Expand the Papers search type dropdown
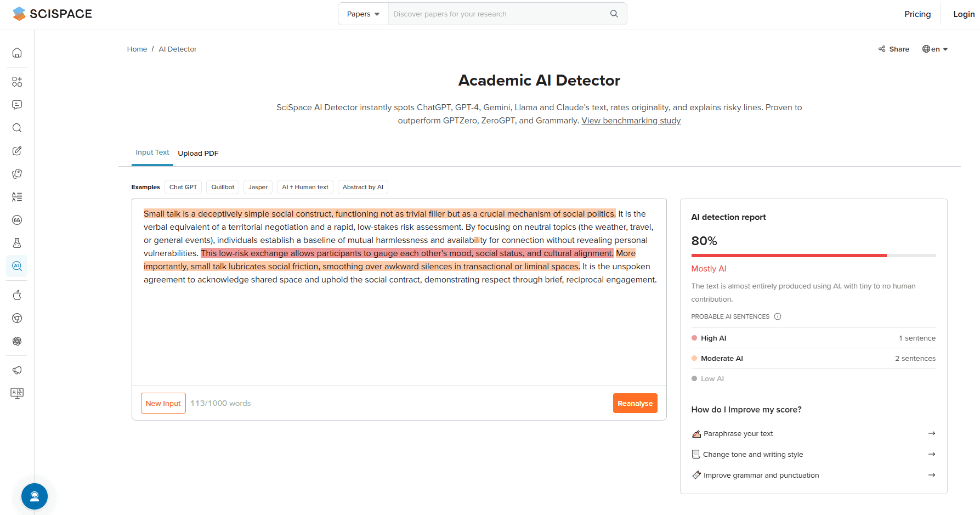980x515 pixels. tap(363, 14)
